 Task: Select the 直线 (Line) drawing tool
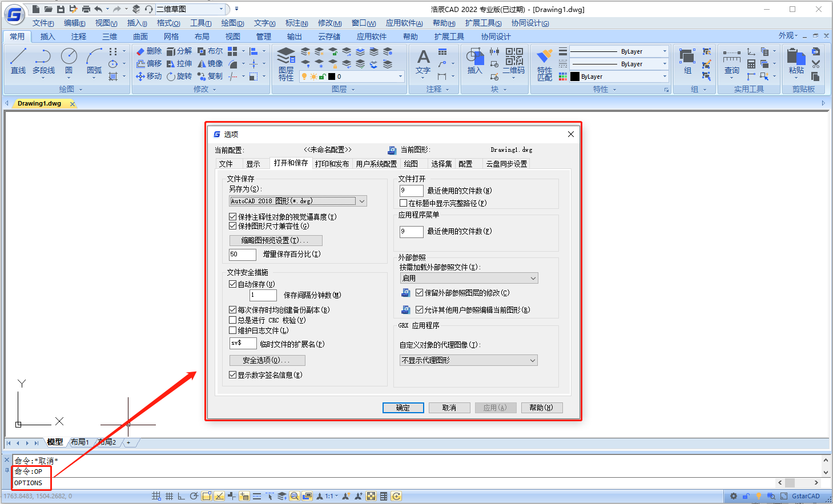click(x=18, y=61)
